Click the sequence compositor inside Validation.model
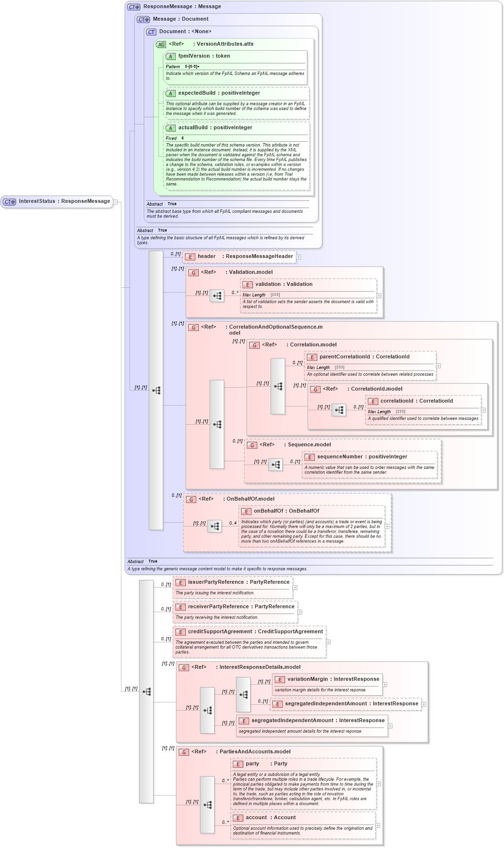 (x=217, y=295)
